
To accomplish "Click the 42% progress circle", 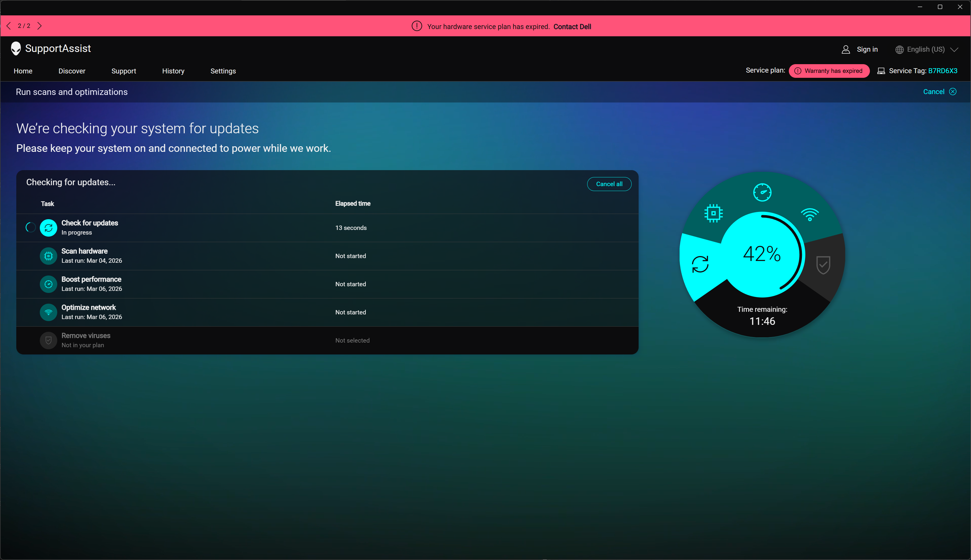I will point(762,254).
